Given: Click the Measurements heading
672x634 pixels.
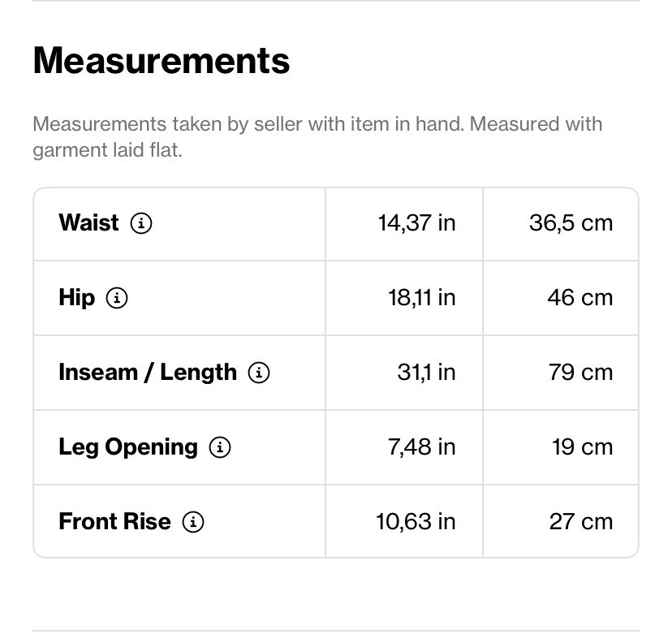Looking at the screenshot, I should coord(162,61).
